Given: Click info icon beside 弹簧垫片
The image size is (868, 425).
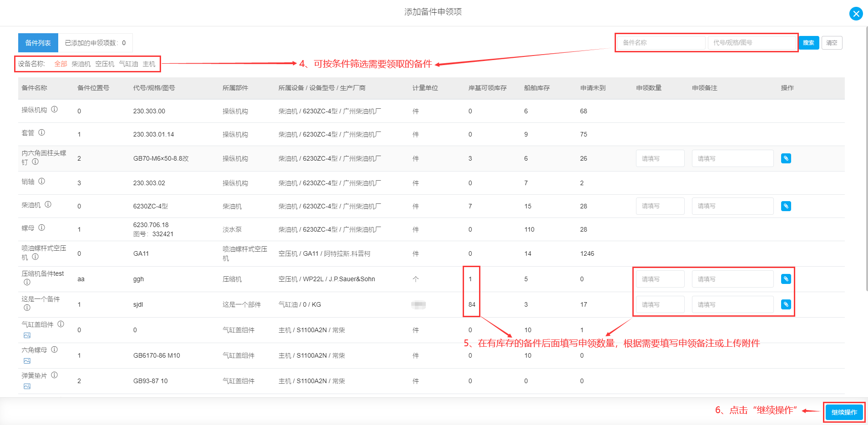Looking at the screenshot, I should 55,375.
